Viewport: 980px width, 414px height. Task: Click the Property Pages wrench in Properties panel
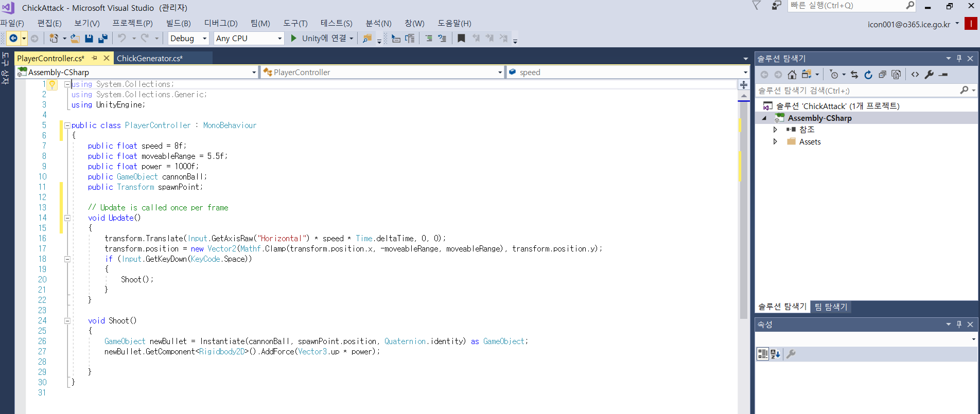coord(791,354)
